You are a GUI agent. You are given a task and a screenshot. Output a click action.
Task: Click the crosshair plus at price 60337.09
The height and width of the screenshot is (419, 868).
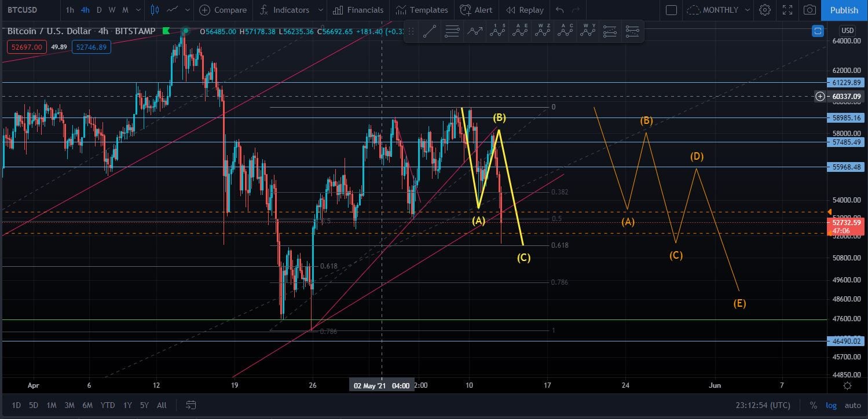pos(820,96)
